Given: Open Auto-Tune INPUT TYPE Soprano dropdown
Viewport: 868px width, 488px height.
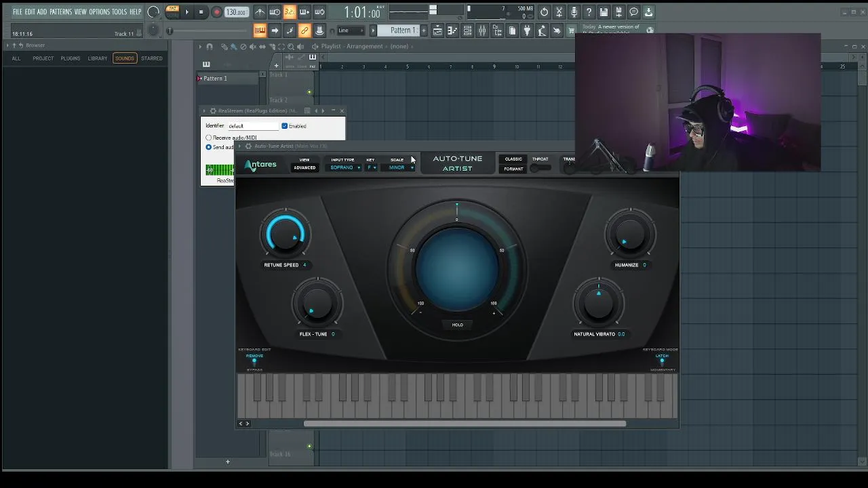Looking at the screenshot, I should pos(345,167).
